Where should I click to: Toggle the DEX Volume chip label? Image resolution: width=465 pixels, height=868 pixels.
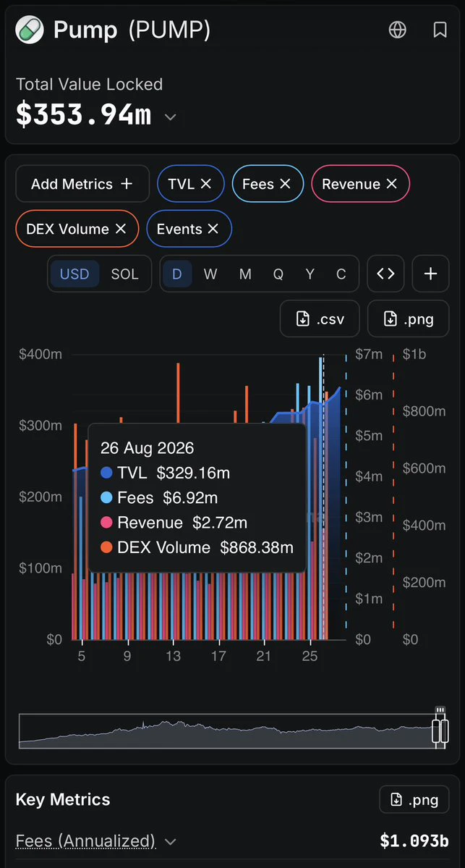67,229
